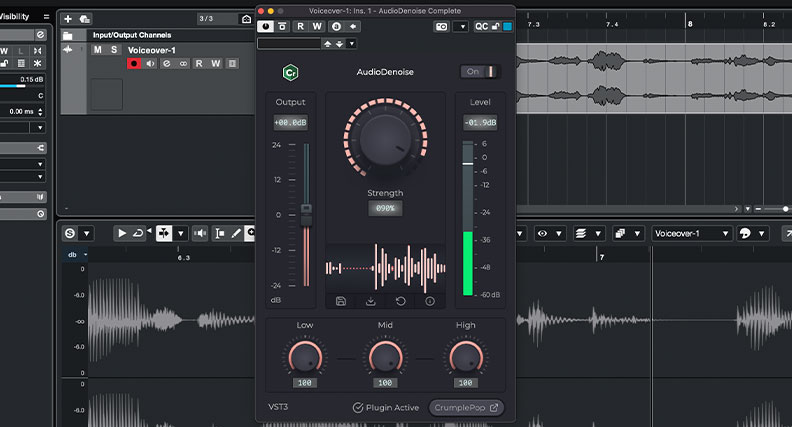
Task: Toggle record enable on Voiceover-1
Action: [x=134, y=64]
